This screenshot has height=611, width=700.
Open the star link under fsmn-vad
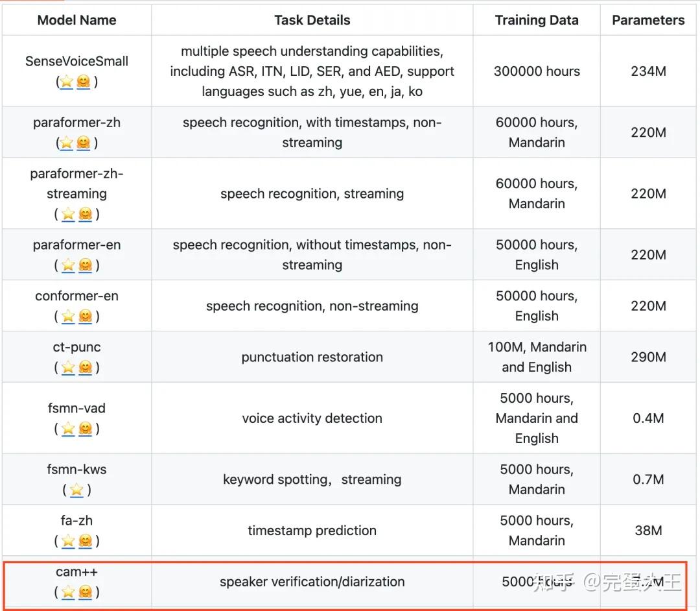pos(68,429)
